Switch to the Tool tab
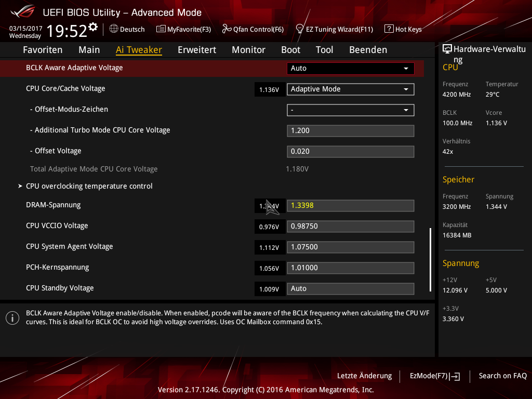Viewport: 532px width, 399px height. (x=324, y=50)
